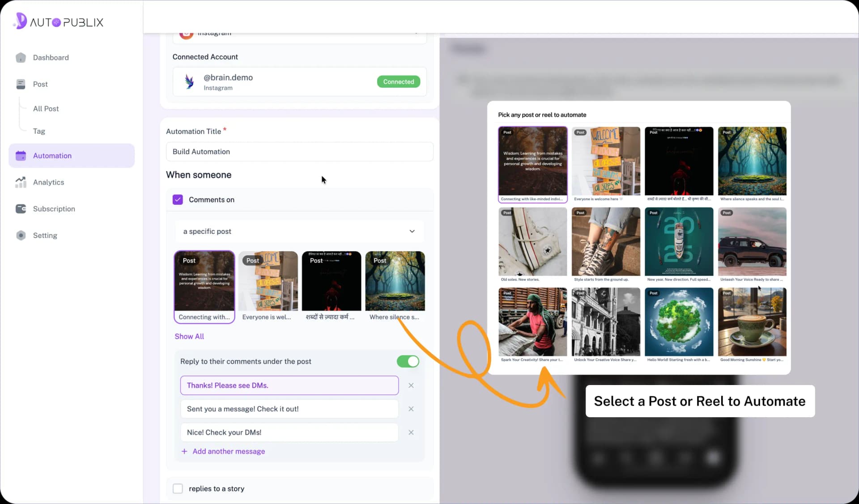
Task: Select the Setting gear icon
Action: click(21, 235)
